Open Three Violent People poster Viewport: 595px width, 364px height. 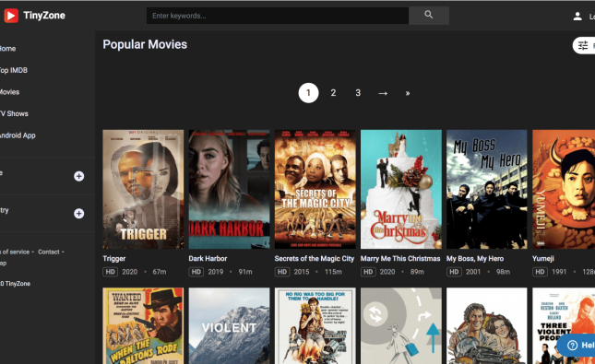[564, 325]
